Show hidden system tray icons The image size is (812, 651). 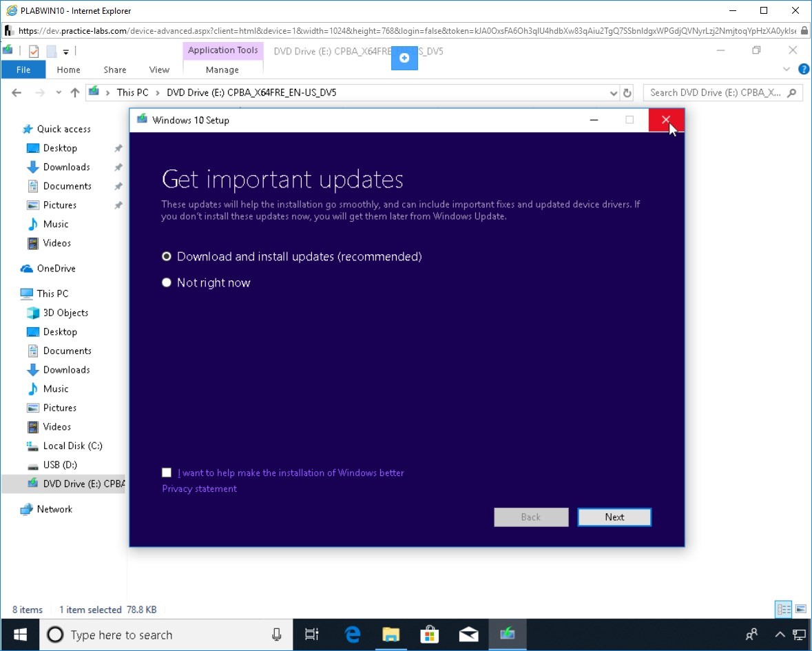tap(780, 634)
